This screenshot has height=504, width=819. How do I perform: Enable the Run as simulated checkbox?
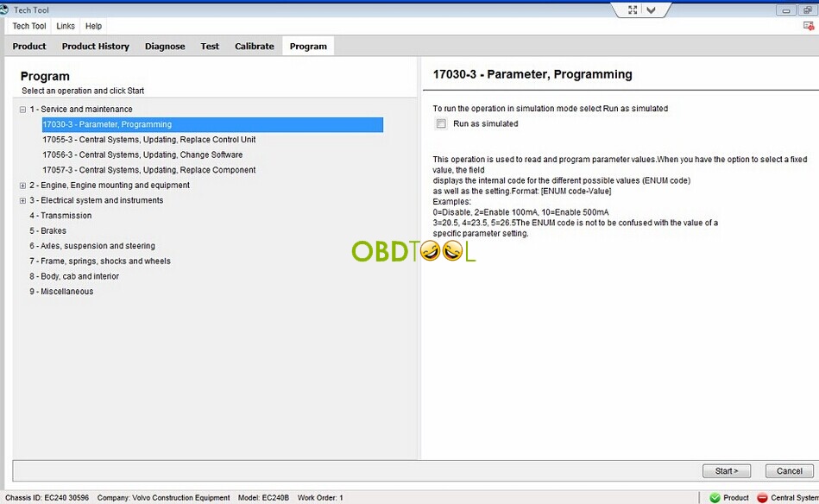[x=441, y=123]
